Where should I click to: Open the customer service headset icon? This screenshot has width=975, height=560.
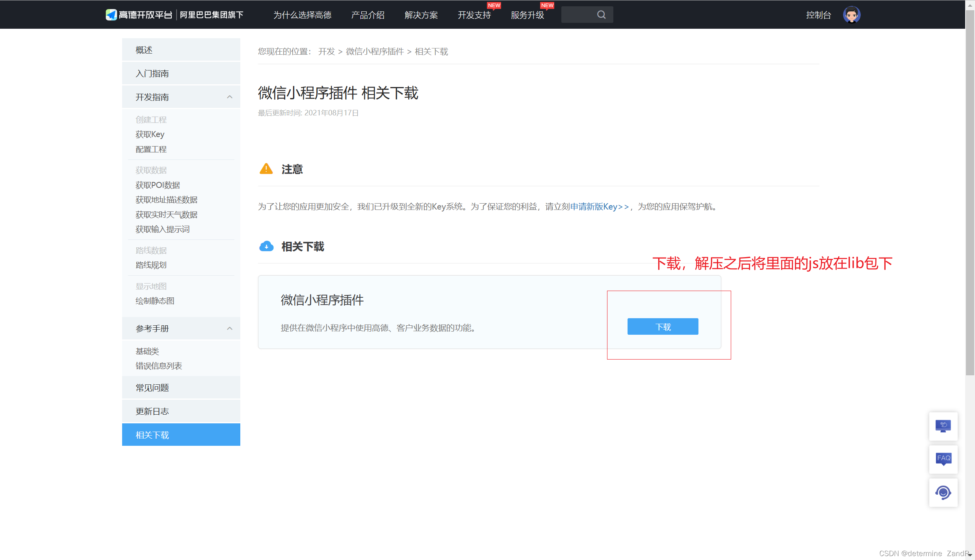pos(943,492)
